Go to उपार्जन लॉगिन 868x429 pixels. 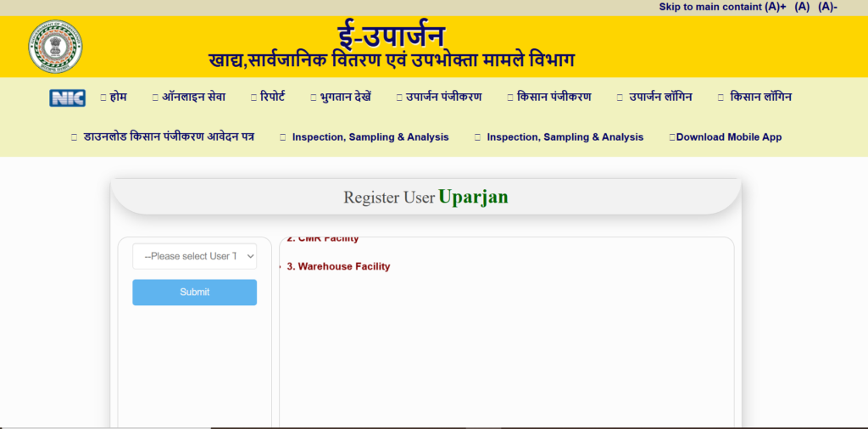tap(654, 97)
